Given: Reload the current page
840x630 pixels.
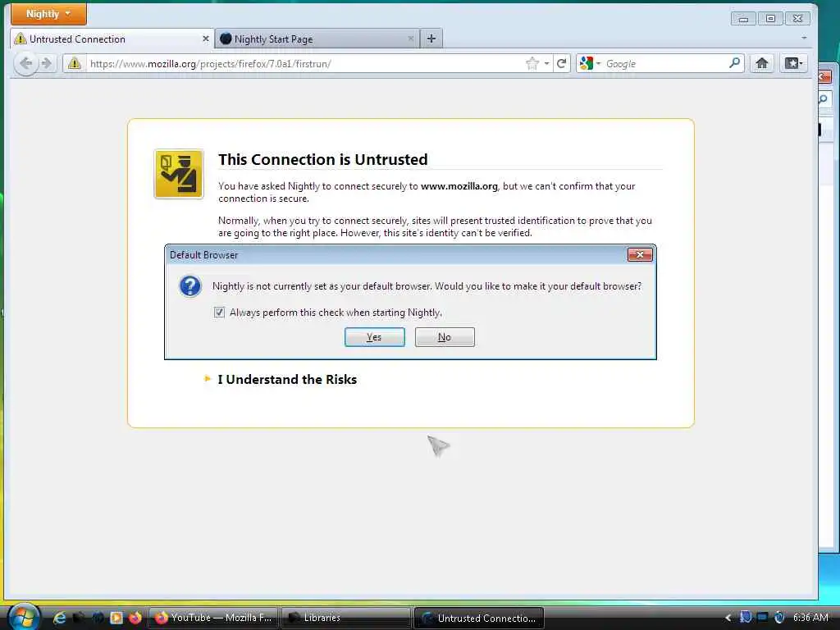Looking at the screenshot, I should (x=561, y=64).
